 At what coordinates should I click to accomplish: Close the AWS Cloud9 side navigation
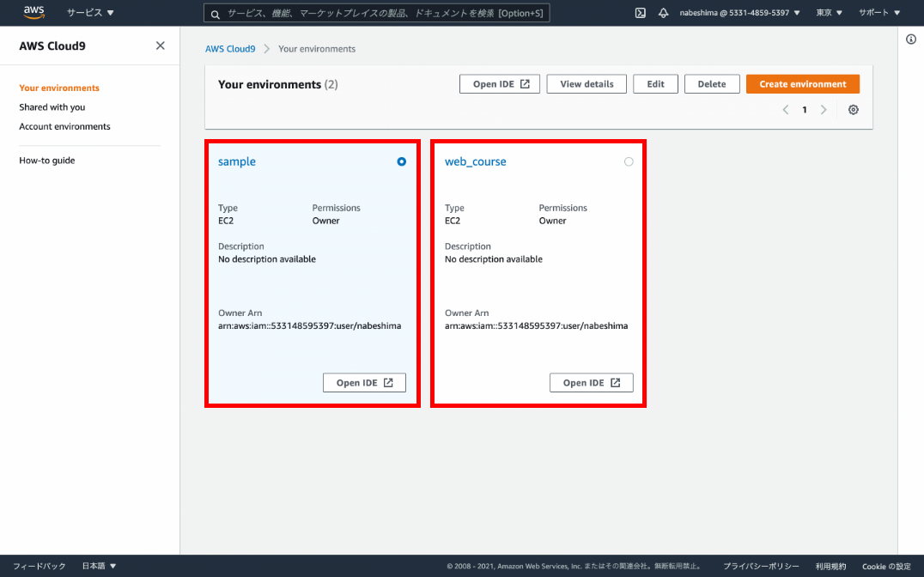[x=161, y=46]
